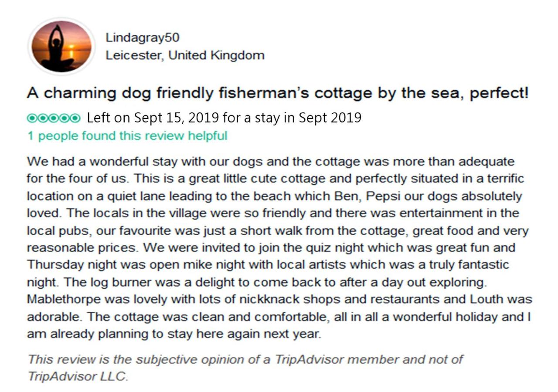This screenshot has height=392, width=558.
Task: Click the last green rating bubble
Action: tap(75, 118)
